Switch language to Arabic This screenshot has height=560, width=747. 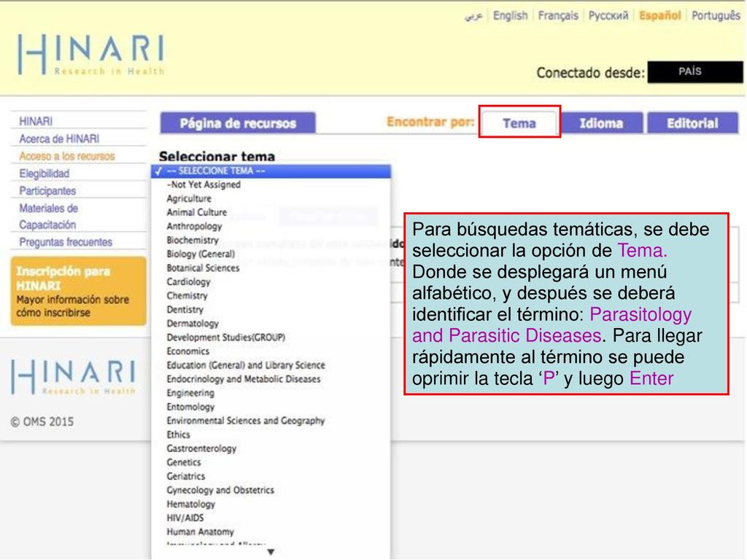click(473, 16)
